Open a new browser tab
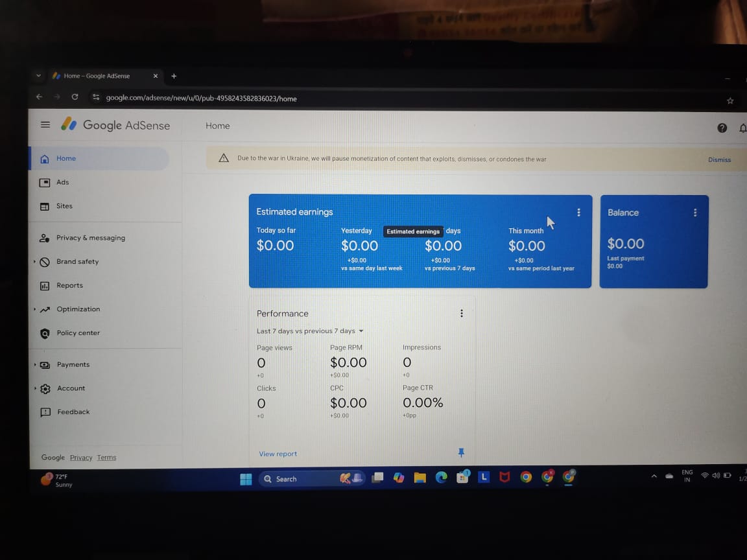The height and width of the screenshot is (560, 747). pos(174,76)
